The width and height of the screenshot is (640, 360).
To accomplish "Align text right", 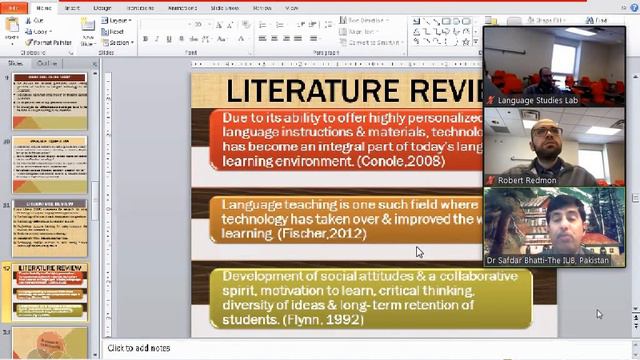I will (287, 39).
